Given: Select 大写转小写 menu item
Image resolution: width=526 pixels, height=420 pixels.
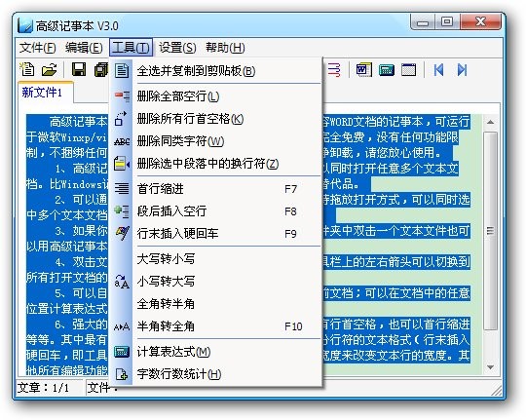Looking at the screenshot, I should pyautogui.click(x=217, y=259).
